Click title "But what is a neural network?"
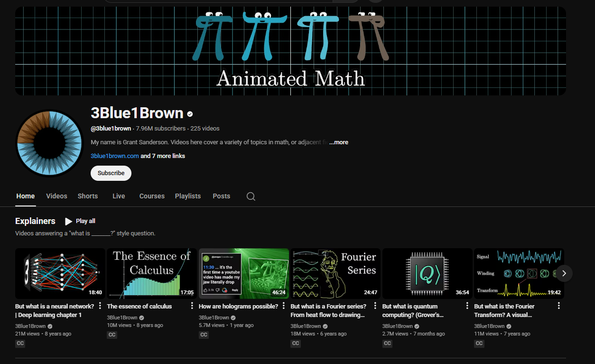This screenshot has width=595, height=364. click(x=55, y=311)
